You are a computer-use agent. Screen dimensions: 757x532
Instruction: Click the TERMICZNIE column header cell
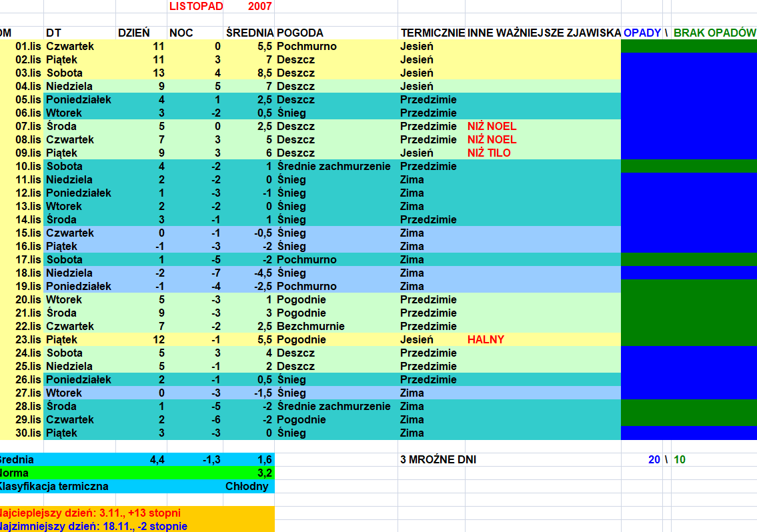(432, 33)
